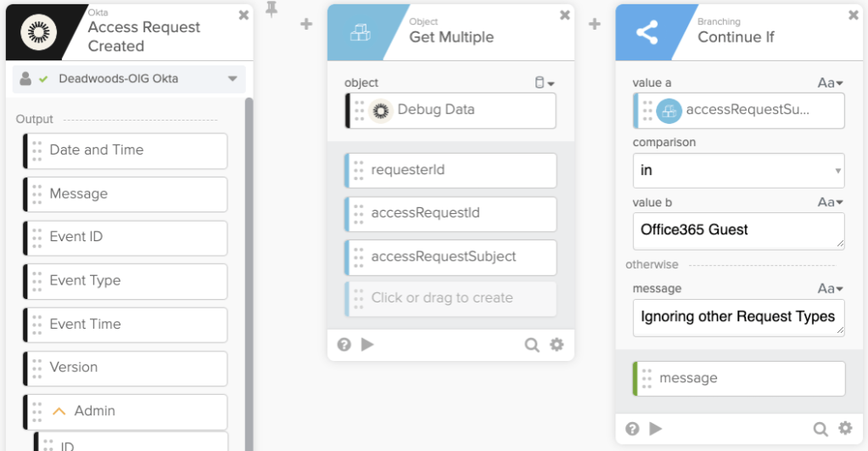Open help for the Continue If card
868x451 pixels.
click(632, 428)
